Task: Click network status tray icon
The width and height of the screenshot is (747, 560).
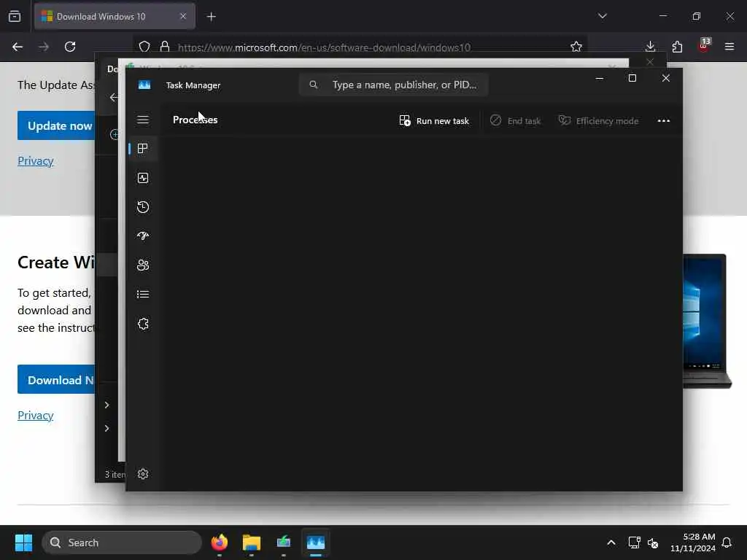Action: tap(634, 542)
